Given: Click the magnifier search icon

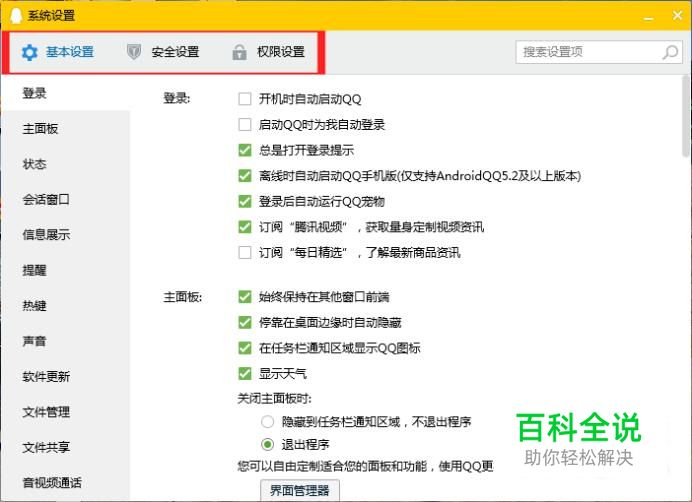Looking at the screenshot, I should 670,52.
